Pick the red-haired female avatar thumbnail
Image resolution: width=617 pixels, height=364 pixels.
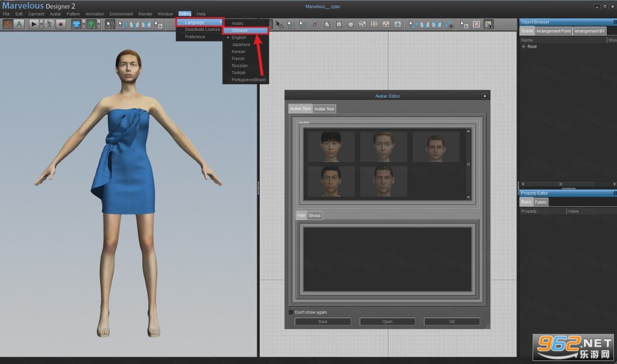(383, 147)
